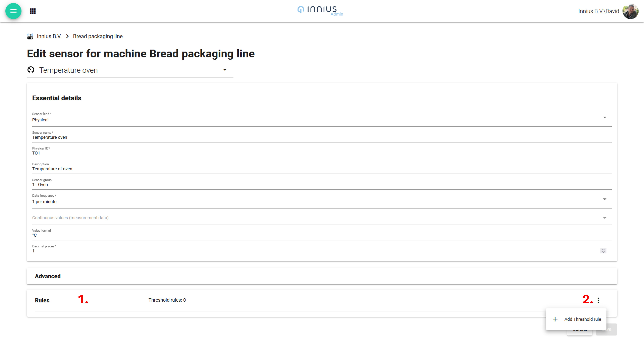Click the plus icon beside Add Threshold rule

(555, 319)
